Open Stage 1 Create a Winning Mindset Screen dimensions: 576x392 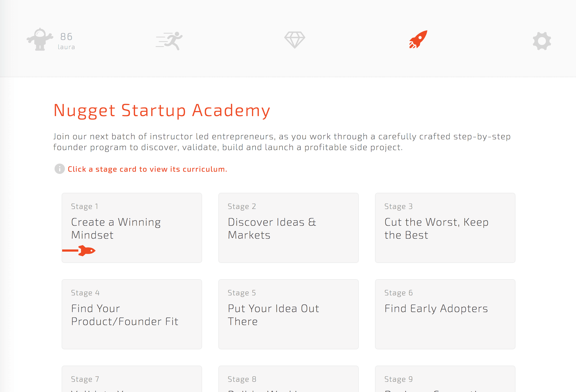point(132,228)
